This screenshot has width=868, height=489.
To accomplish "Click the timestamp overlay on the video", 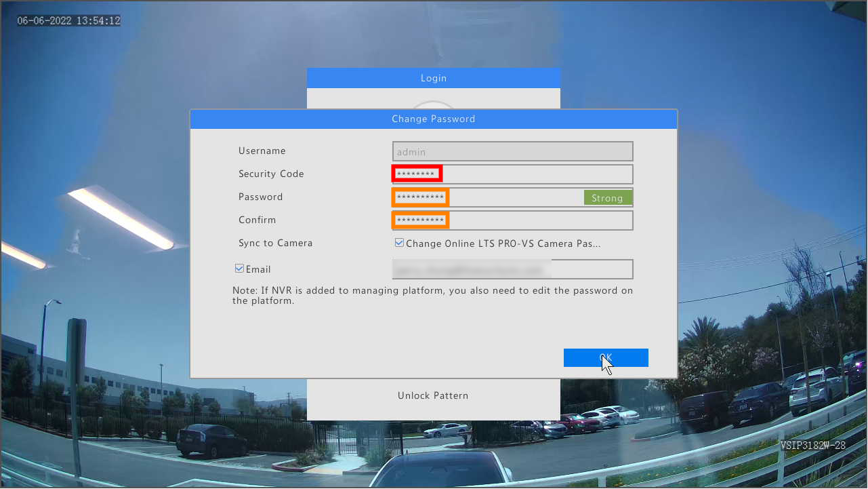I will (x=69, y=21).
